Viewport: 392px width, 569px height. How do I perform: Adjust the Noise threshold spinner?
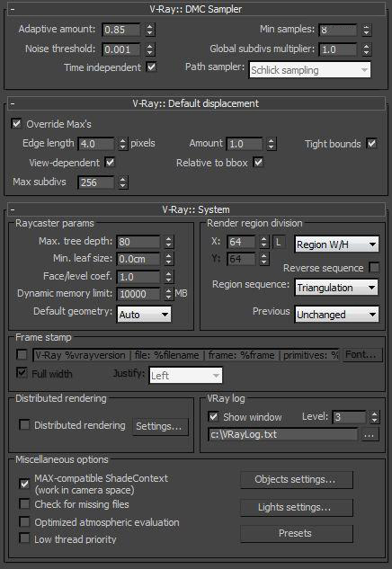click(150, 49)
